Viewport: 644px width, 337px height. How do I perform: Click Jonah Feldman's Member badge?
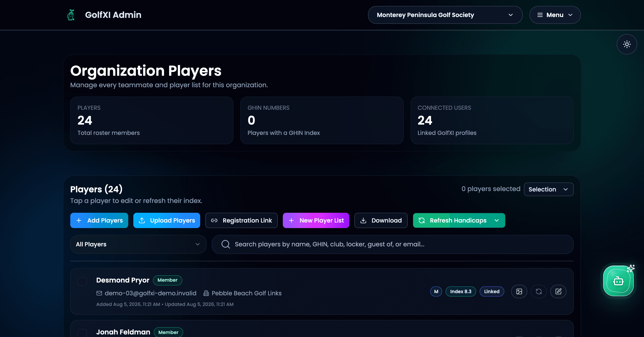coord(168,332)
